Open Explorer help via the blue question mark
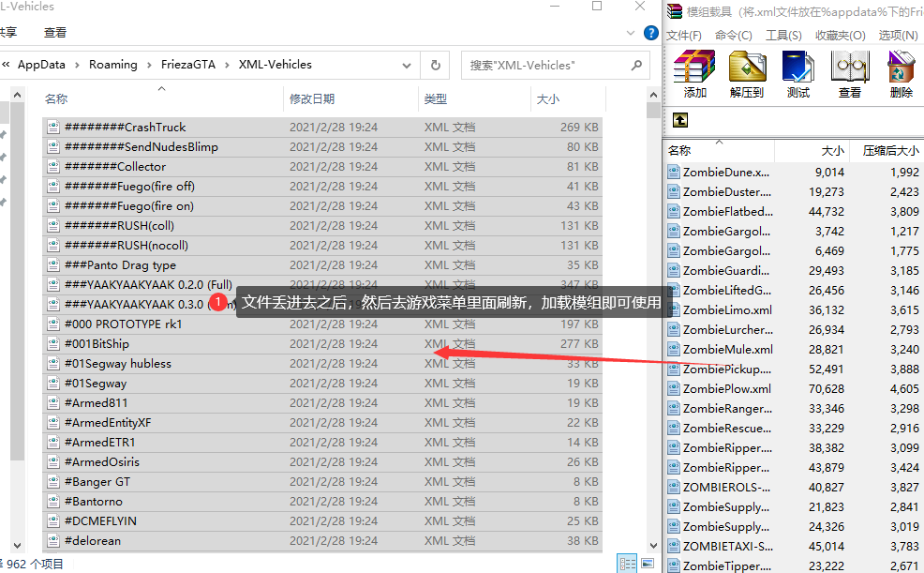The width and height of the screenshot is (924, 573). click(650, 33)
